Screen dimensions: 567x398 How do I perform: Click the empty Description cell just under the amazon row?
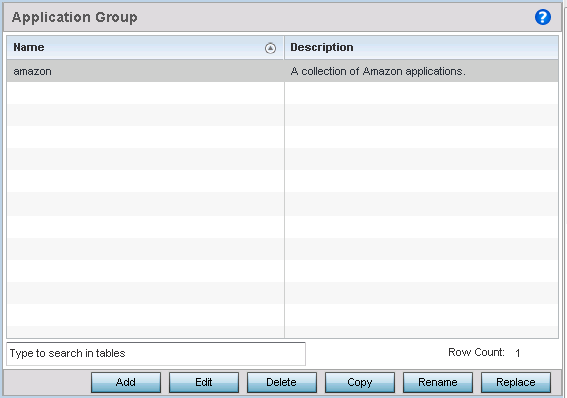421,93
